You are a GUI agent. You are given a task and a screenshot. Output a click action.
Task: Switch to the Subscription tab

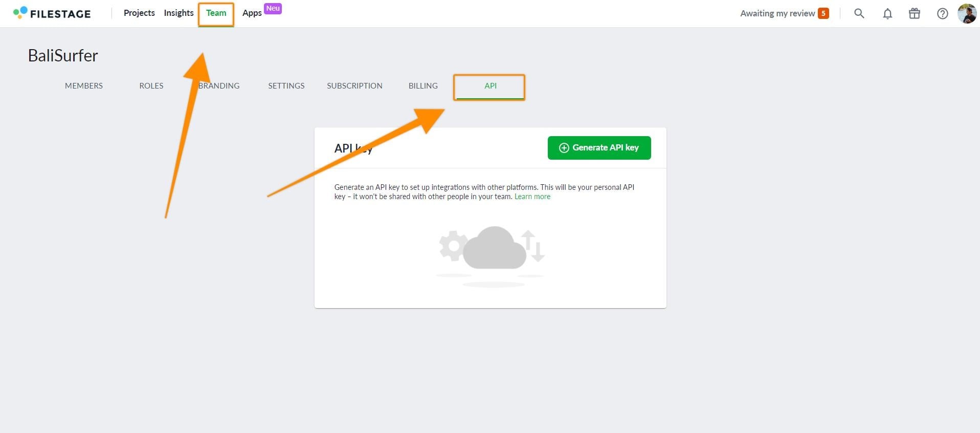[x=354, y=85]
